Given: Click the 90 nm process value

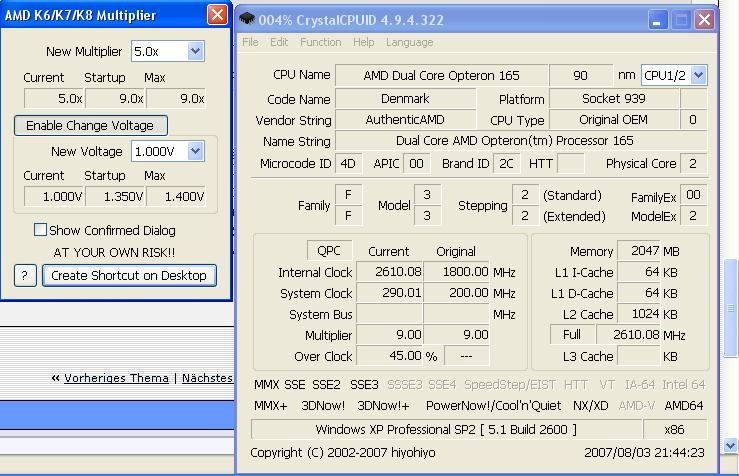Looking at the screenshot, I should coord(581,75).
